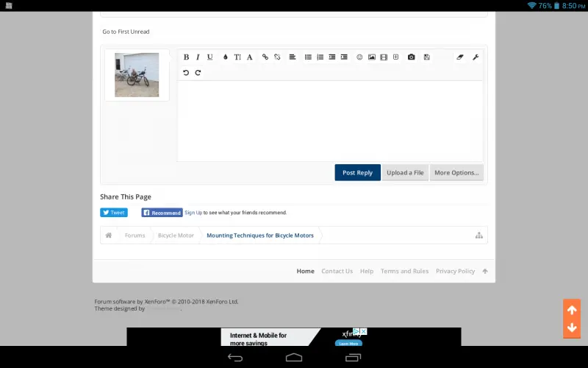
Task: Undo the last edit in editor
Action: [x=186, y=72]
